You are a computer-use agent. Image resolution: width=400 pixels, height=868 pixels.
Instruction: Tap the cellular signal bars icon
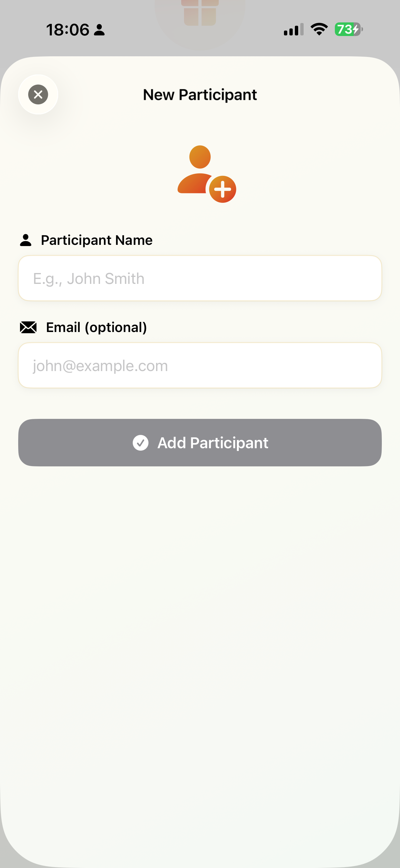coord(294,29)
